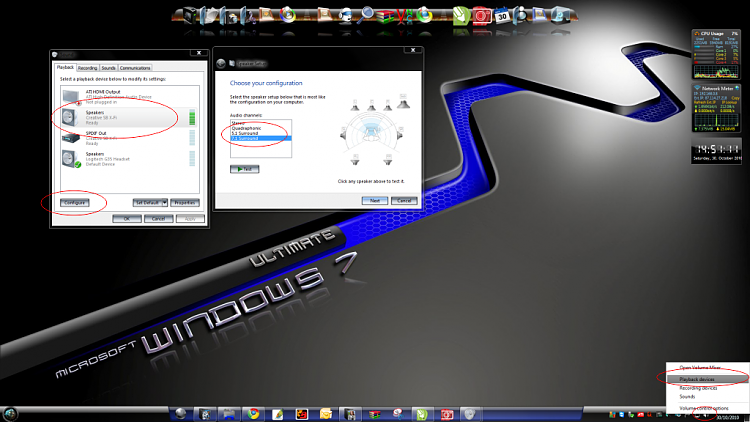The image size is (750, 422).
Task: Click the taskbar date 30/10/2010
Action: click(728, 418)
